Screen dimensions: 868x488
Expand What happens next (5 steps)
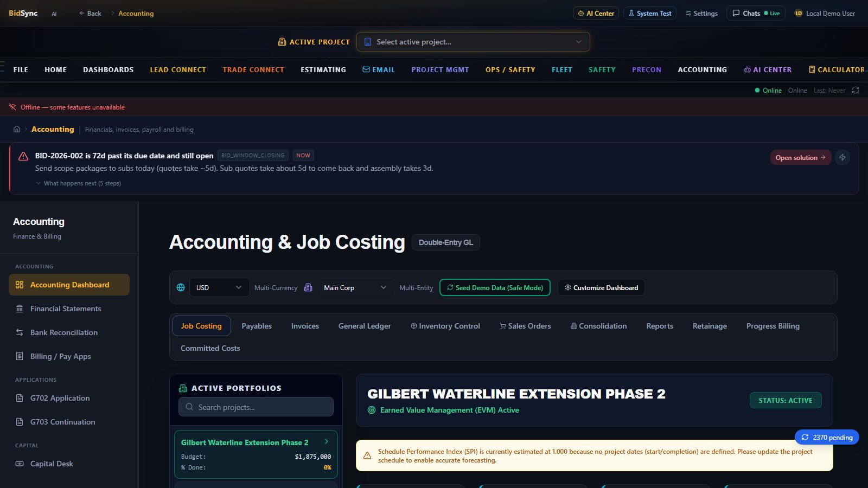79,183
